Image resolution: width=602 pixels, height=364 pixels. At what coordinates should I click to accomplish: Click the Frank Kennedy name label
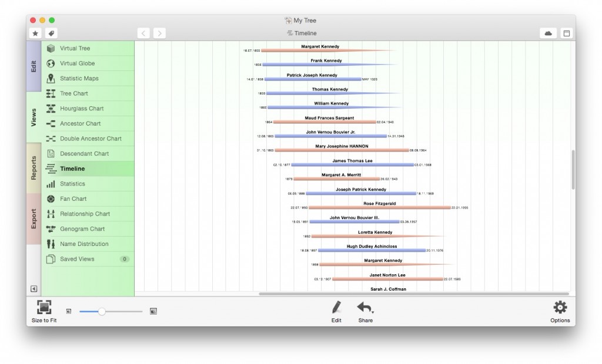[326, 60]
